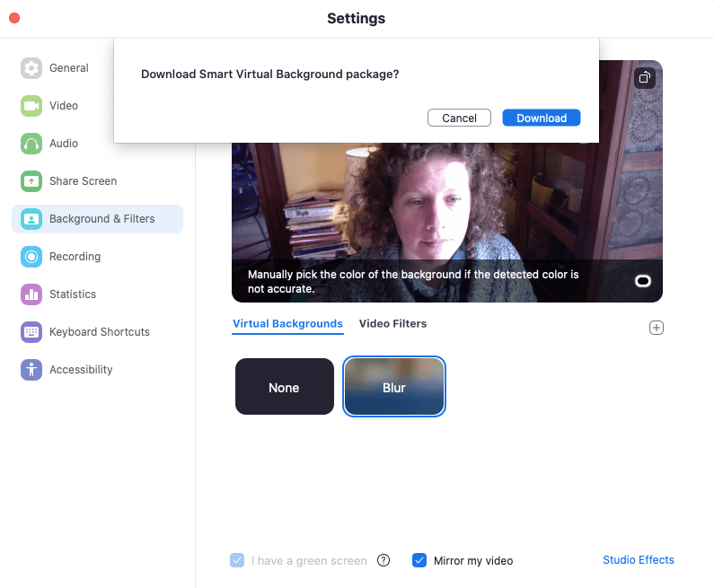Image resolution: width=714 pixels, height=588 pixels.
Task: Click the rotate video icon on preview
Action: tap(644, 78)
